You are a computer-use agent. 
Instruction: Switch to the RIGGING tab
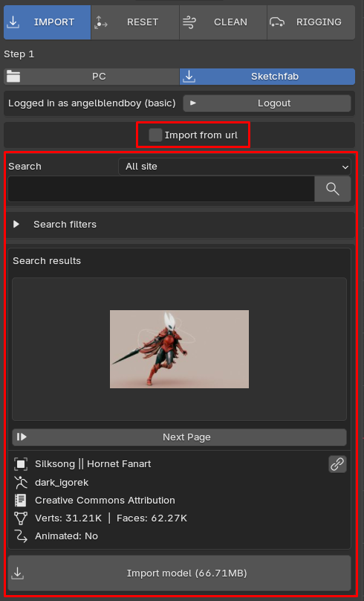click(x=311, y=22)
